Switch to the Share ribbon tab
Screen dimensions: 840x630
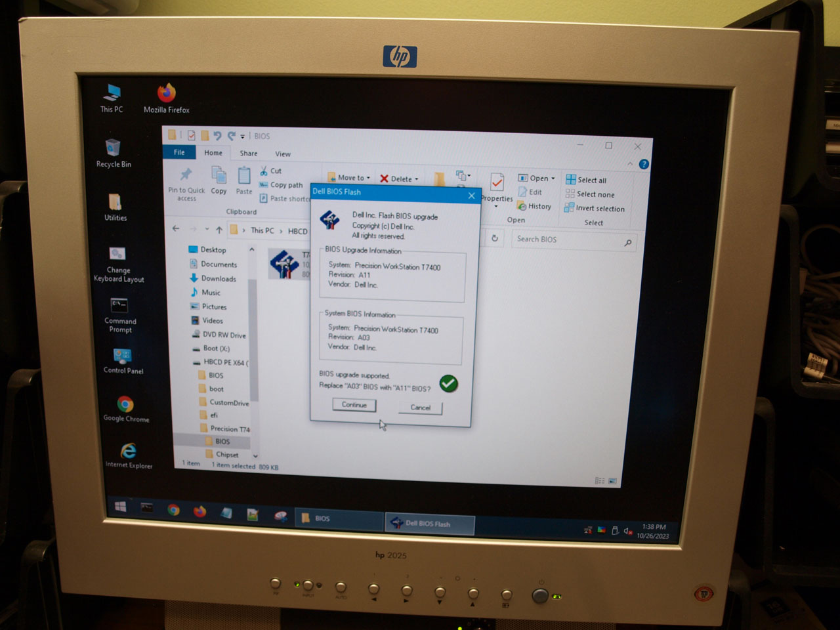(x=249, y=154)
